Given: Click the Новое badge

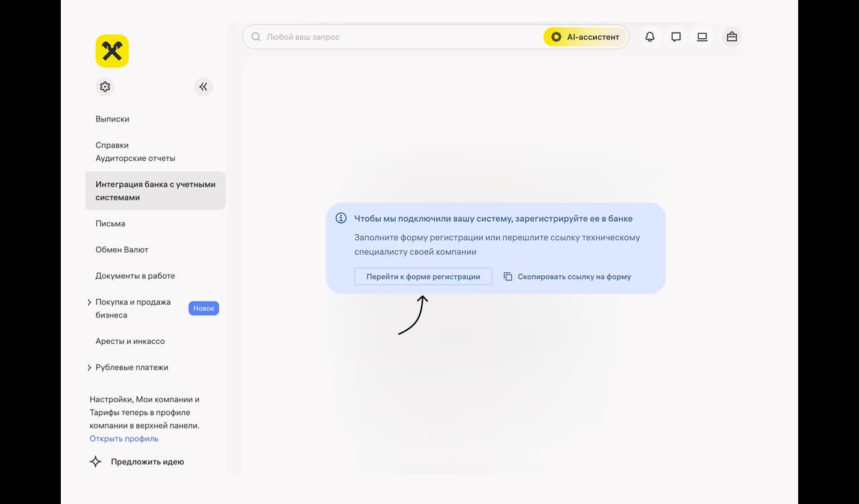Looking at the screenshot, I should click(204, 308).
